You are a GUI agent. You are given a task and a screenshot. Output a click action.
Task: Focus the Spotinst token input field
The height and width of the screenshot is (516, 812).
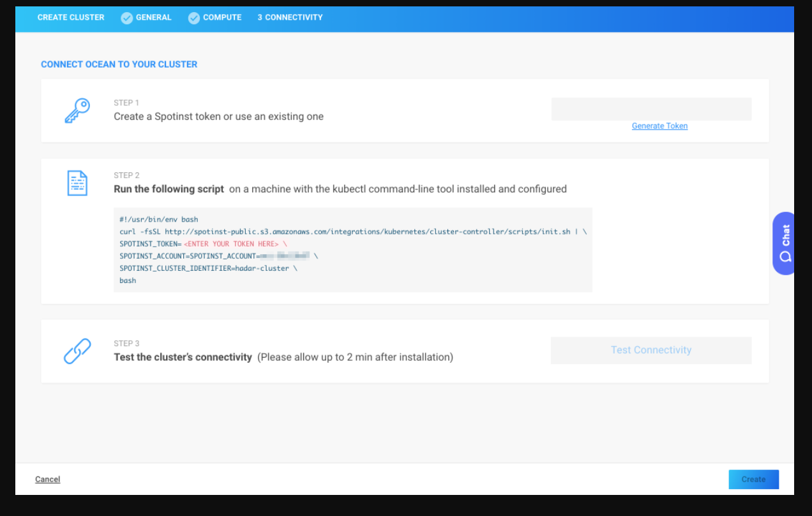pyautogui.click(x=651, y=109)
